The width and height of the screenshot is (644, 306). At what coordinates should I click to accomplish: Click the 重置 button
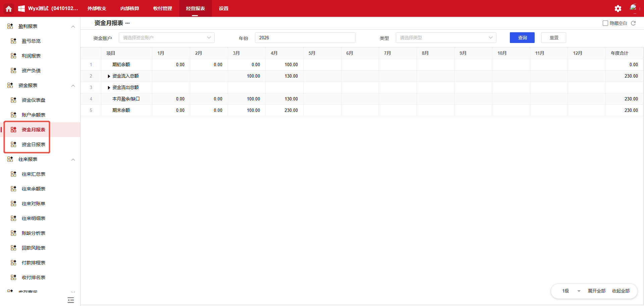(553, 38)
